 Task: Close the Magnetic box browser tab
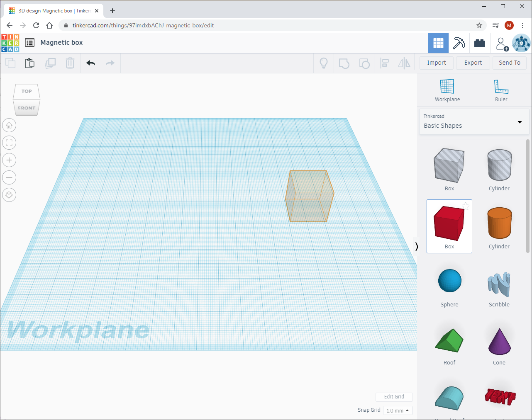click(x=97, y=11)
